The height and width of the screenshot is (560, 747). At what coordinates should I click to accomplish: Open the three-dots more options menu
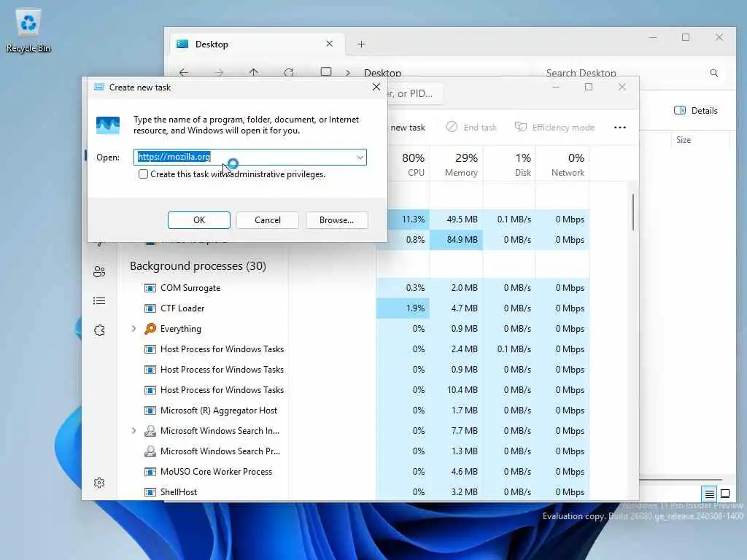[x=620, y=127]
